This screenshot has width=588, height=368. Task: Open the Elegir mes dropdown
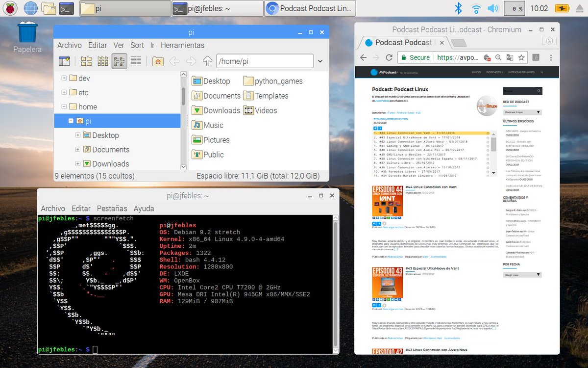pos(522,275)
